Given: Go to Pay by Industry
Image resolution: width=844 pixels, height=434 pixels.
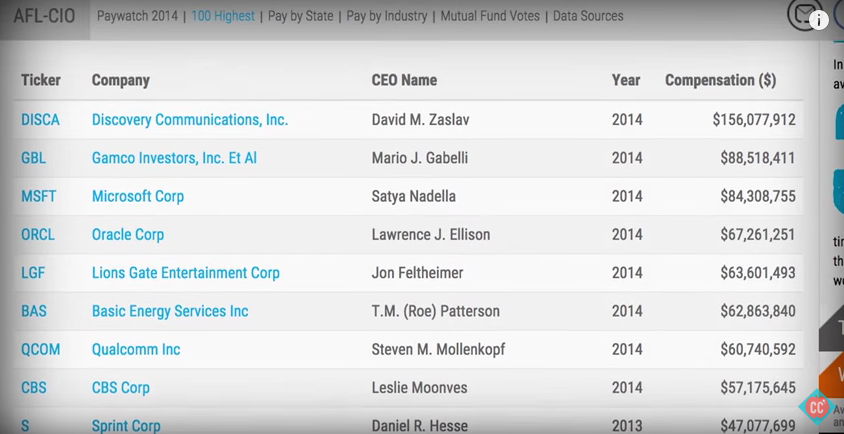Looking at the screenshot, I should click(x=386, y=16).
